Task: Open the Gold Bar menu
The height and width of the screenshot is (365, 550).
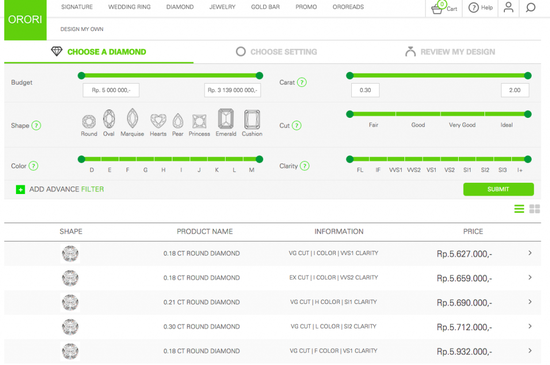Action: [x=266, y=7]
